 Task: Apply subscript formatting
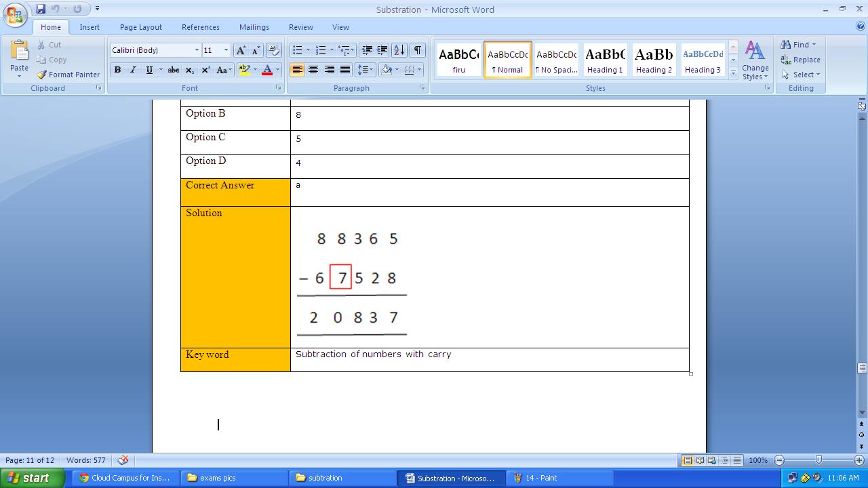click(190, 70)
